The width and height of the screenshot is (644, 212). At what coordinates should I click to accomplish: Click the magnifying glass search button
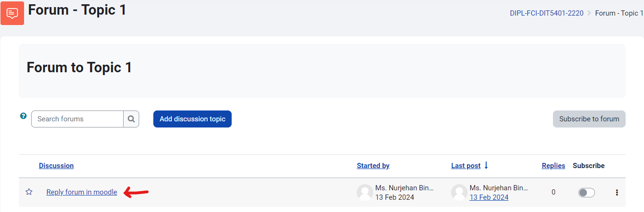coord(131,119)
